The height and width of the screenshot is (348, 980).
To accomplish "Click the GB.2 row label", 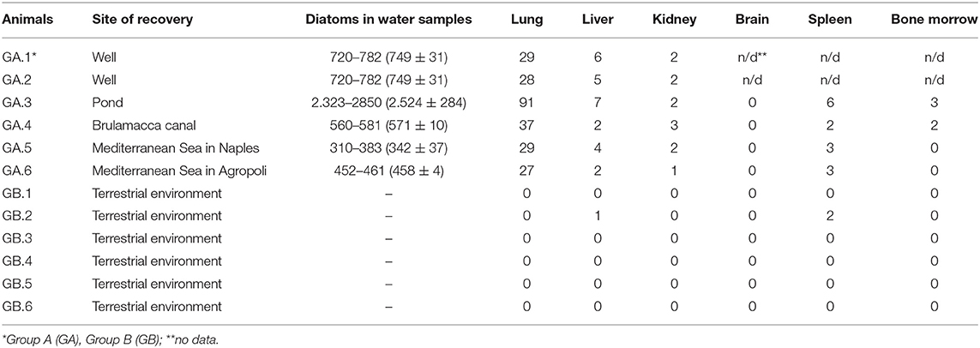I will pos(18,216).
